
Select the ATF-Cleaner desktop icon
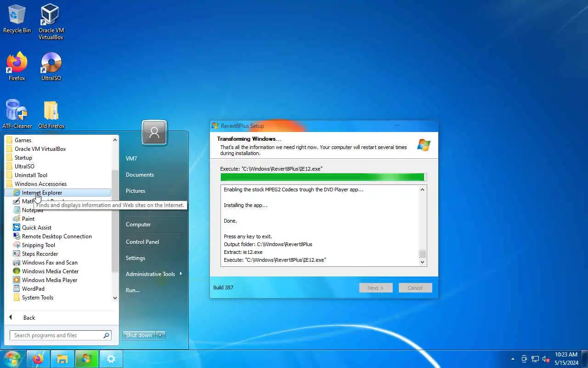pos(17,115)
